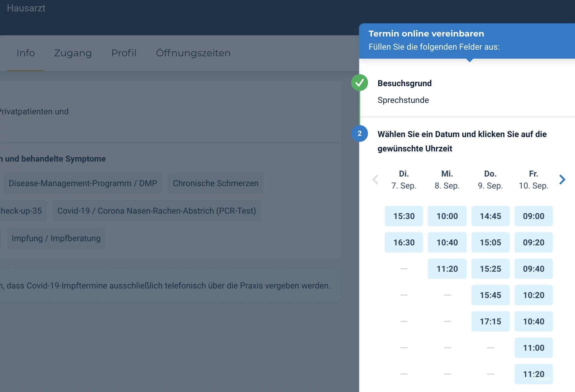
Task: Go to next dates with right chevron
Action: 562,180
